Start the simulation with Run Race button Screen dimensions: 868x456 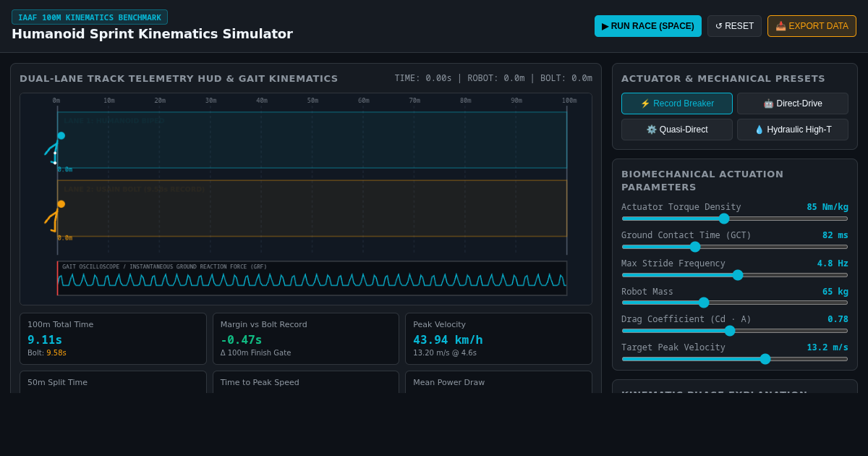pos(648,26)
